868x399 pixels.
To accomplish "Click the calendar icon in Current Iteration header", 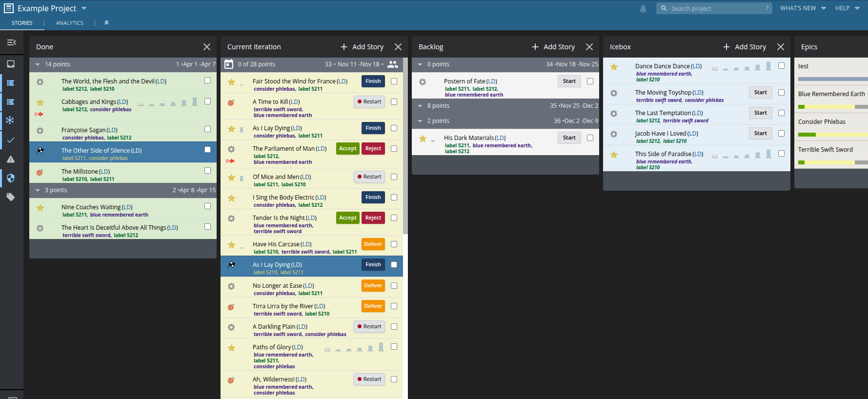I will pyautogui.click(x=228, y=64).
